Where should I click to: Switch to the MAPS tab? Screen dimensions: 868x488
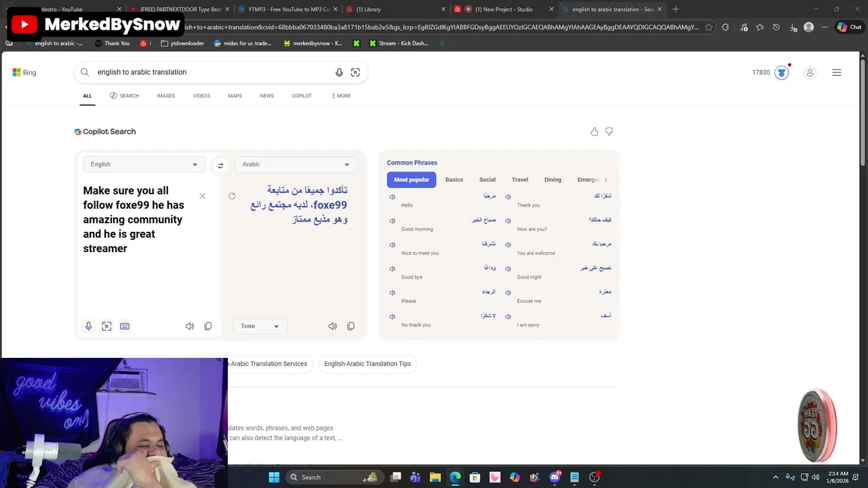pos(235,96)
